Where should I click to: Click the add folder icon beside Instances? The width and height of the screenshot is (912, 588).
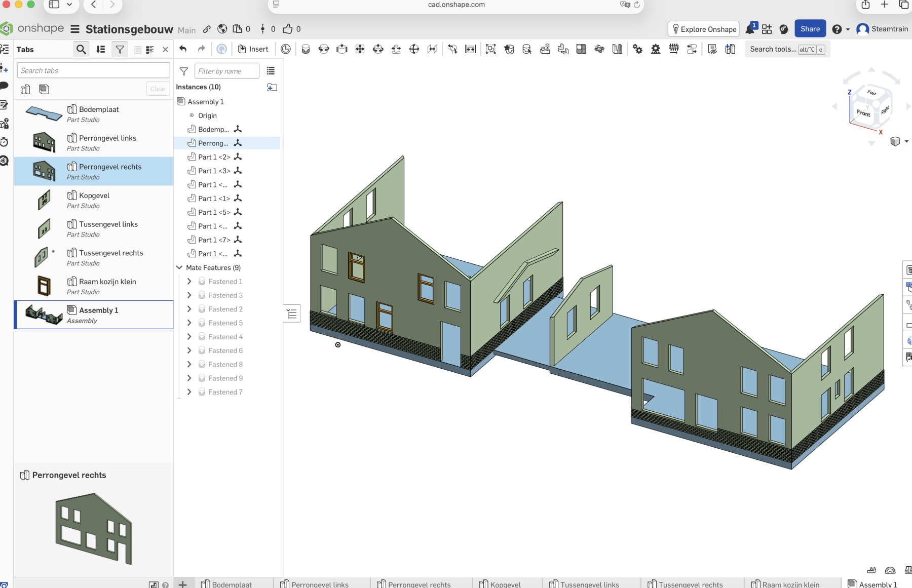coord(272,87)
